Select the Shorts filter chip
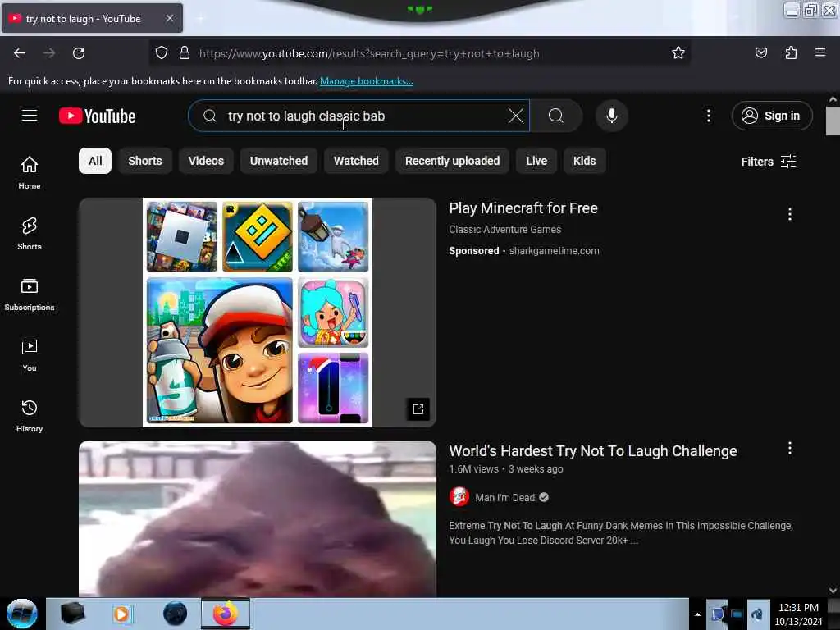The image size is (840, 630). pyautogui.click(x=144, y=161)
